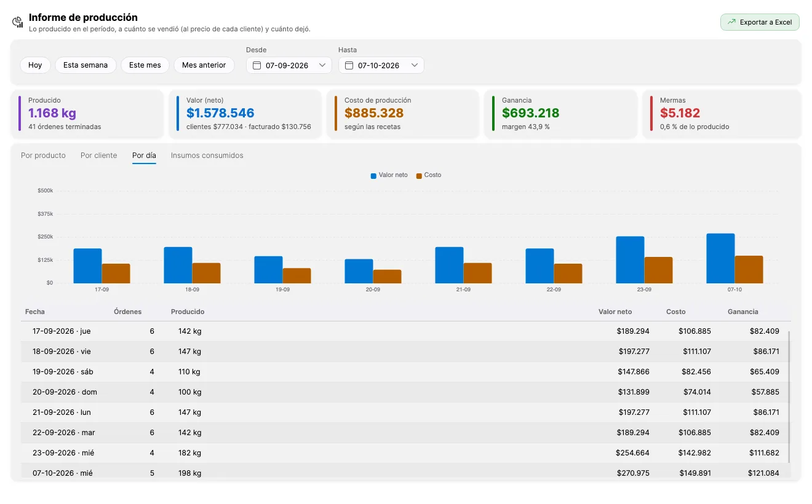The height and width of the screenshot is (504, 812).
Task: Click the Ganancia column header
Action: pyautogui.click(x=743, y=312)
